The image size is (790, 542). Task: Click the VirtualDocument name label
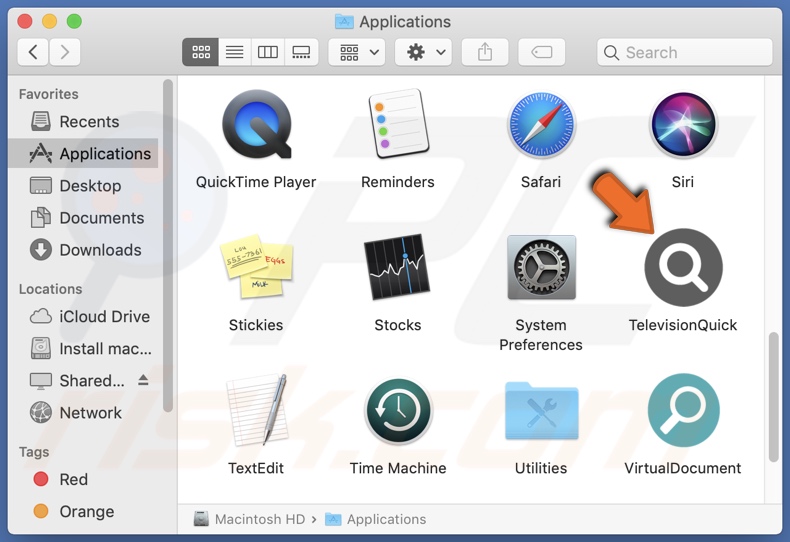[x=683, y=468]
